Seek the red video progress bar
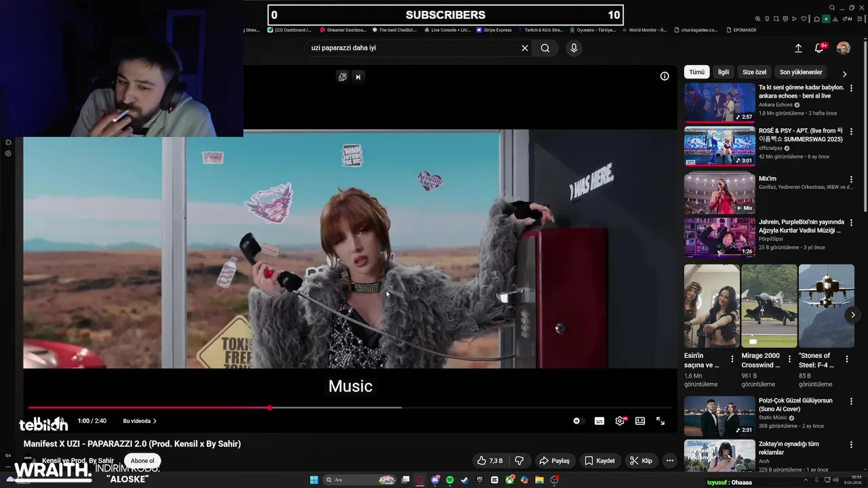This screenshot has width=868, height=488. coord(350,408)
